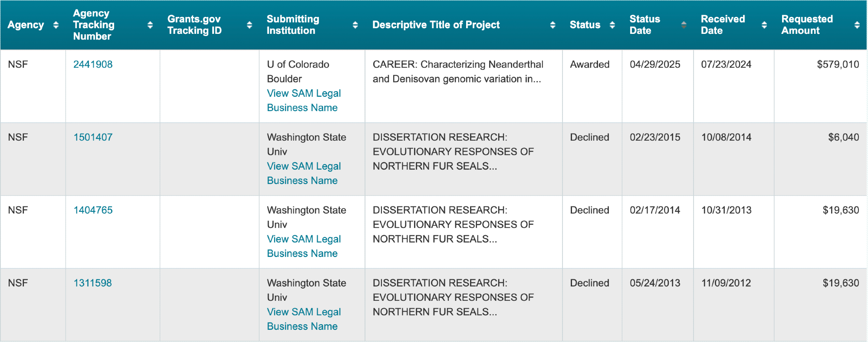
Task: View SAM Legal Business Name for proposal 1311598
Action: click(303, 319)
